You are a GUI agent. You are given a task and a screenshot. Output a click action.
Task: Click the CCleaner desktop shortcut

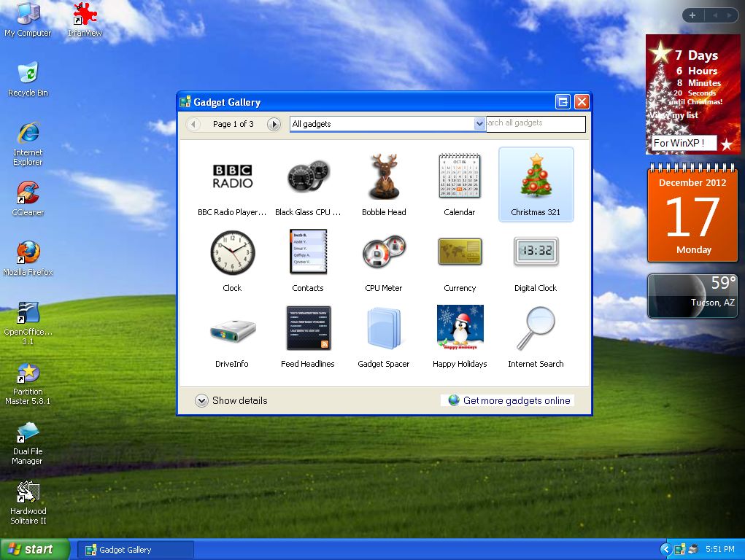click(28, 199)
